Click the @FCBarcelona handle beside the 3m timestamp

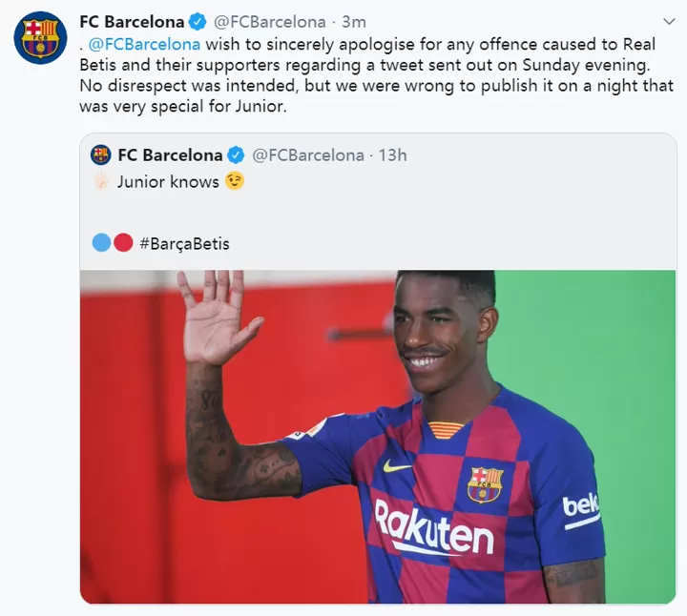pos(271,21)
